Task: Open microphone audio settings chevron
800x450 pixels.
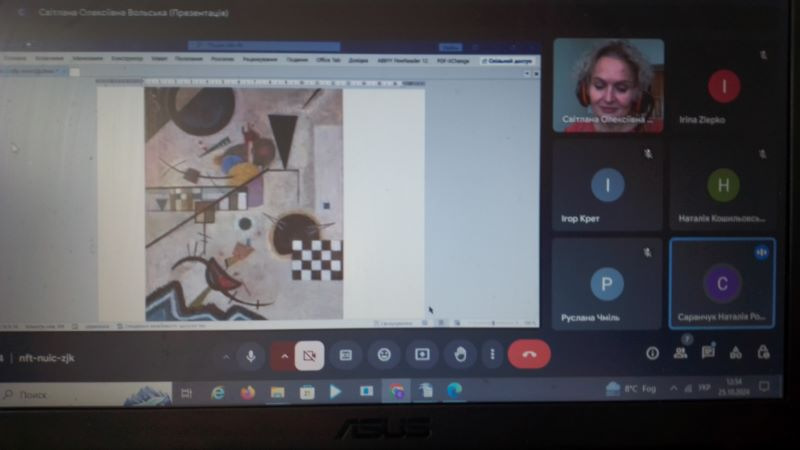Action: pyautogui.click(x=226, y=357)
